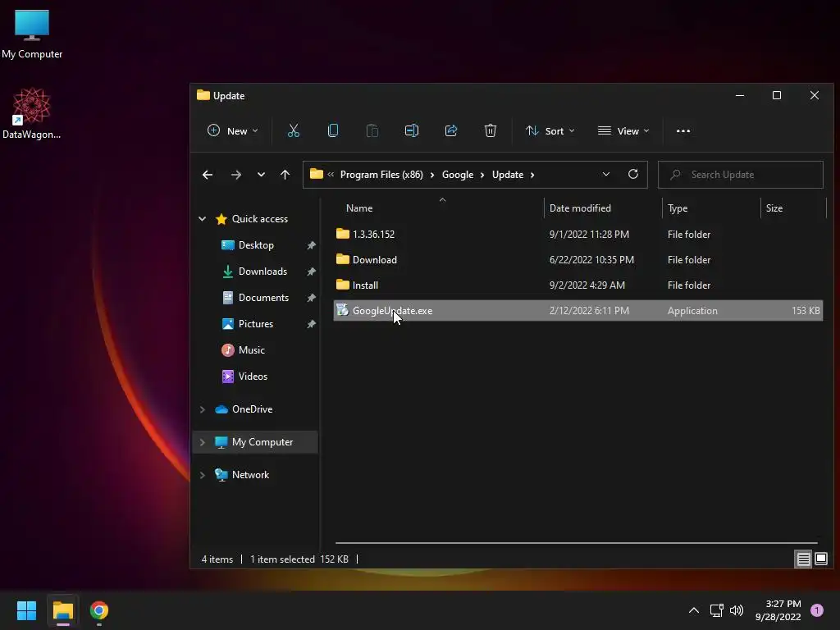Open the My Computer desktop icon

click(x=32, y=34)
